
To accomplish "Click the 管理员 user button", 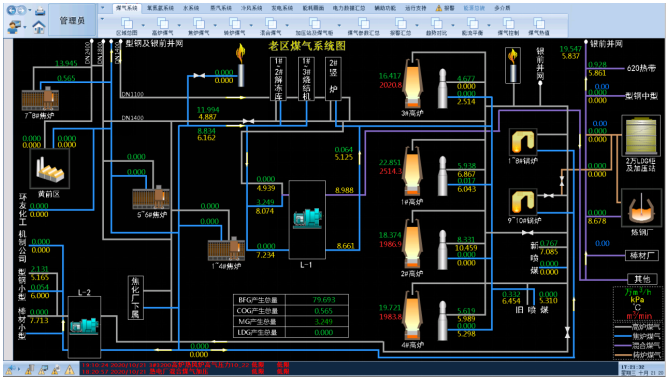I will tap(72, 20).
